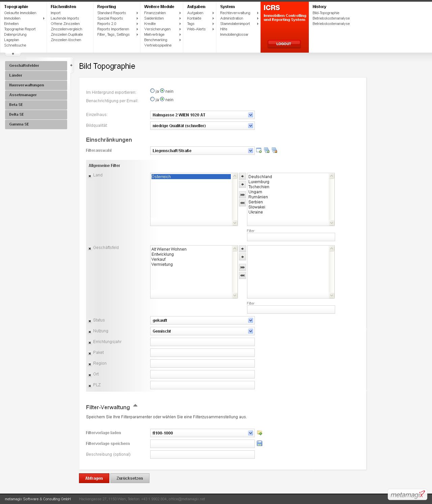Open the Status dropdown showing gekauft

tap(202, 320)
